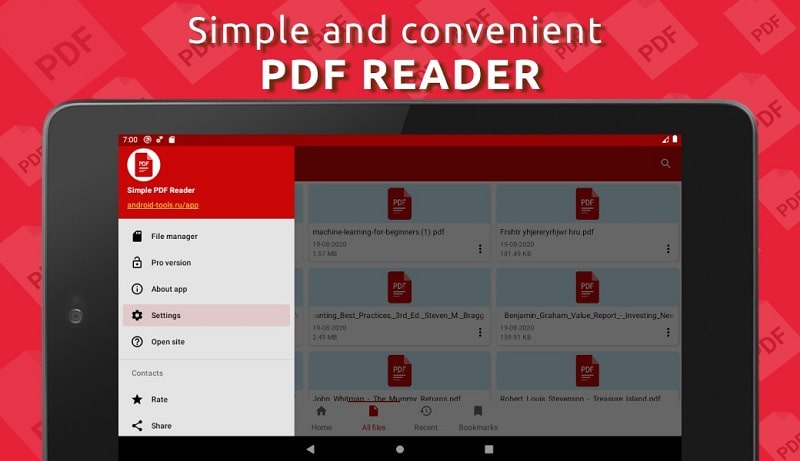Screen dimensions: 800x461
Task: Open the android-tools.ru/app link
Action: (x=163, y=205)
